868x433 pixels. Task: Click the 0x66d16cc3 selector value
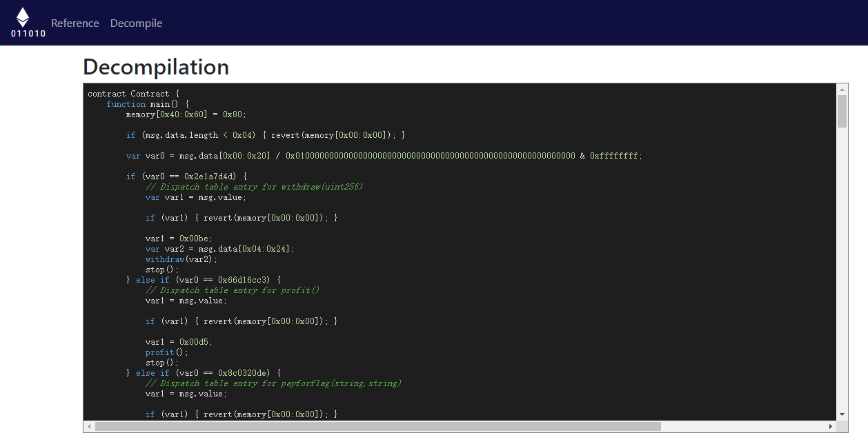click(243, 280)
